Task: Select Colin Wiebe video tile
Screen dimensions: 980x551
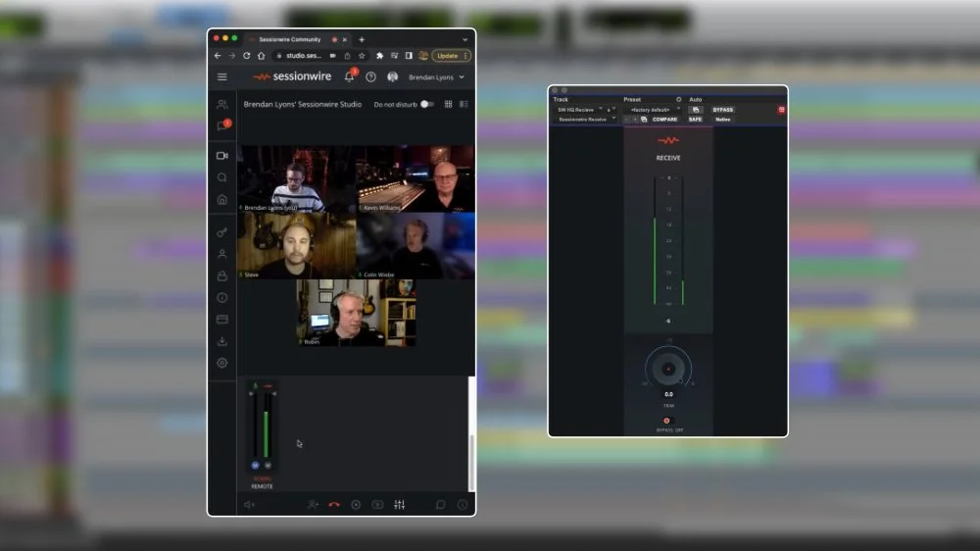Action: (416, 246)
